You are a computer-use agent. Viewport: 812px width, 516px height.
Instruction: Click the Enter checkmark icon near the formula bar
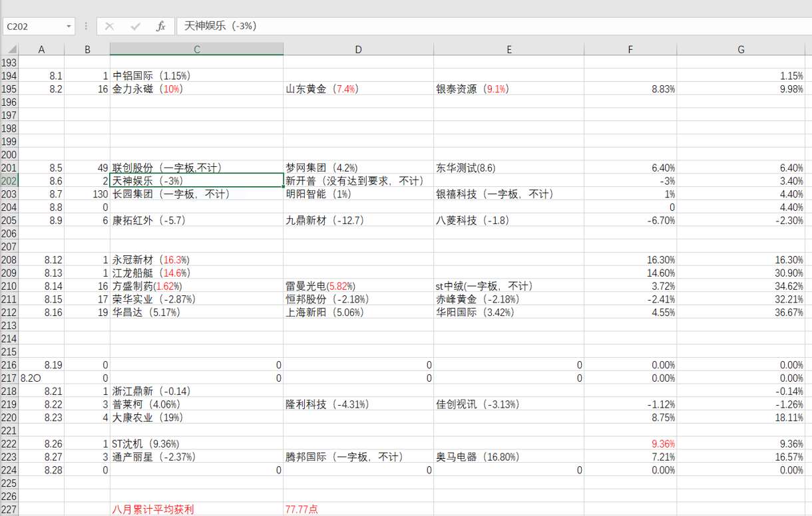(134, 27)
